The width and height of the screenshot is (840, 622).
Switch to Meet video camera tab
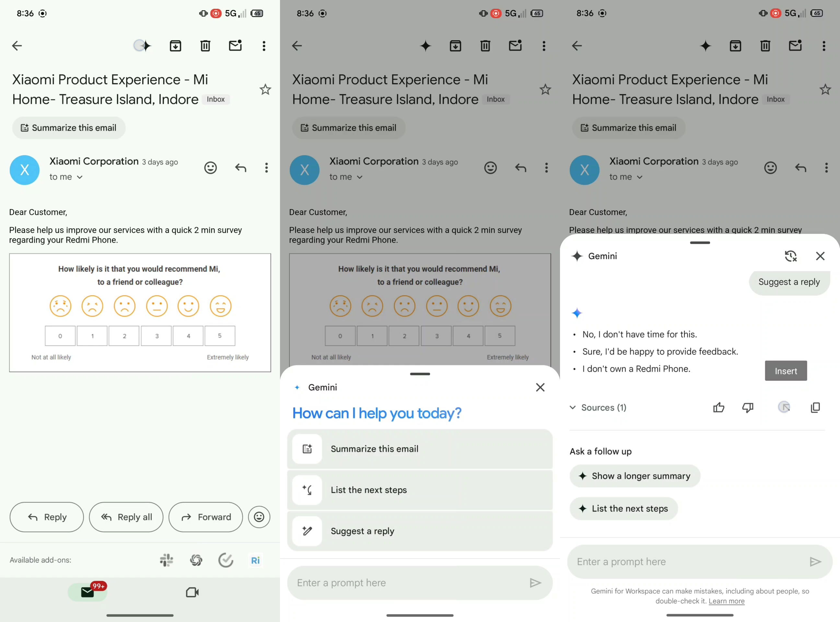tap(192, 592)
